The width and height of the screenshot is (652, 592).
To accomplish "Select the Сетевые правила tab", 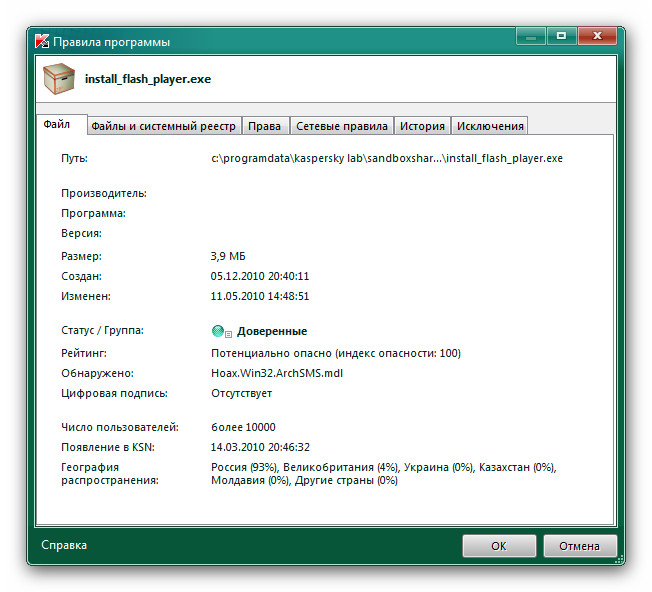I will click(x=341, y=126).
